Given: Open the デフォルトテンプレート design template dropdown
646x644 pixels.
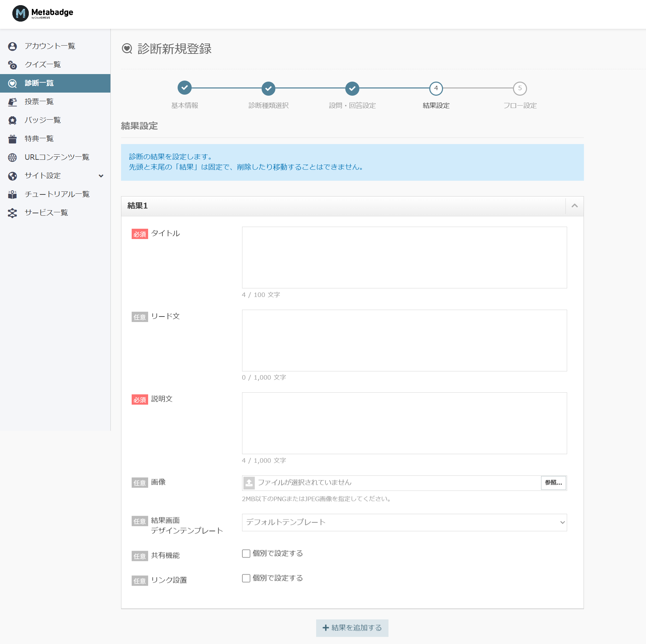Looking at the screenshot, I should tap(404, 522).
